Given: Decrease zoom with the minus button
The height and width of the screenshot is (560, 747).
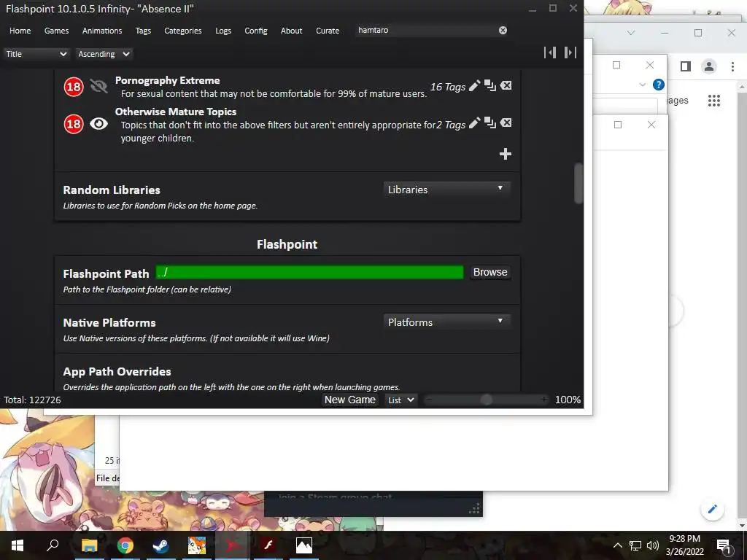Looking at the screenshot, I should (428, 400).
